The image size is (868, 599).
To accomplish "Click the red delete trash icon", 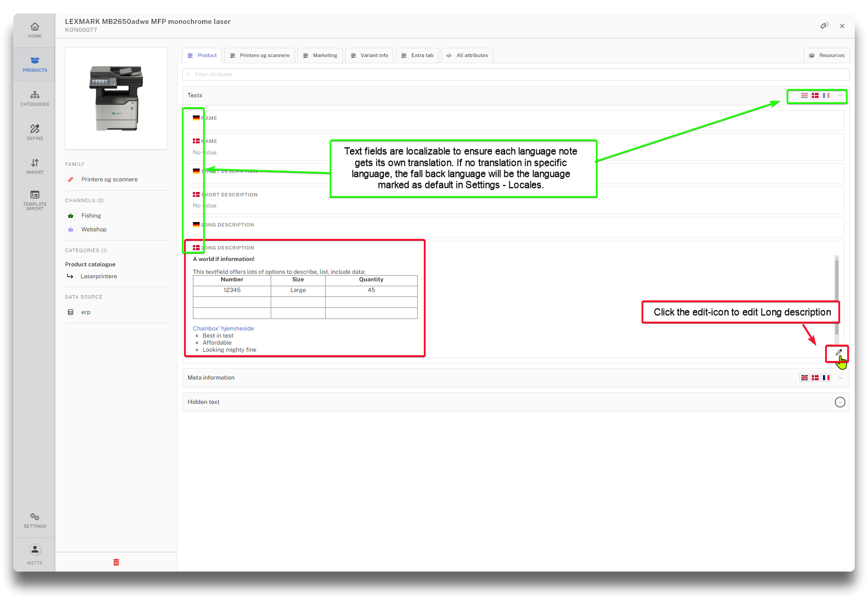I will click(116, 562).
